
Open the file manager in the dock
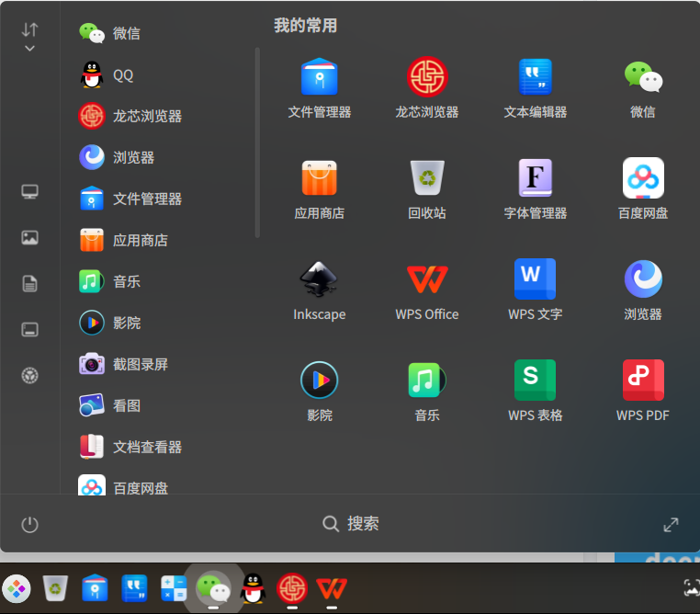(x=95, y=588)
